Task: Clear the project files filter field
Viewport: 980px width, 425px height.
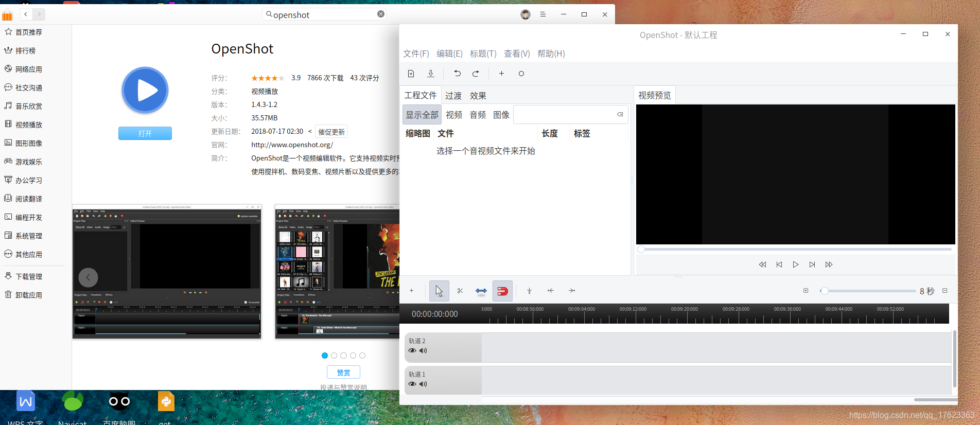Action: pos(620,114)
